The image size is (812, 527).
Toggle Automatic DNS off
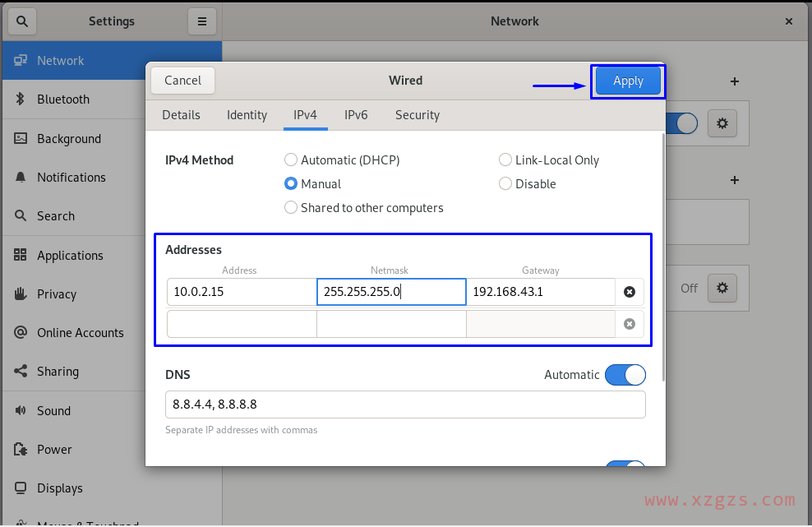625,374
